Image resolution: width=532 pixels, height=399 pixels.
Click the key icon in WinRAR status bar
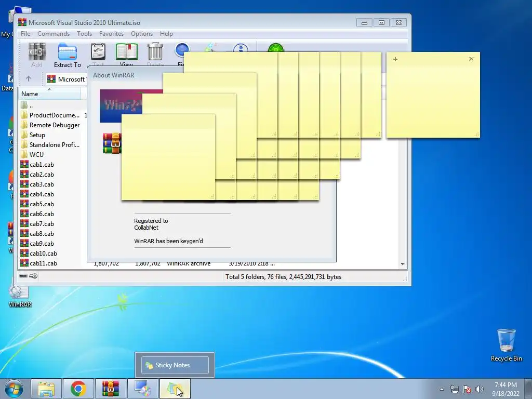pyautogui.click(x=33, y=276)
